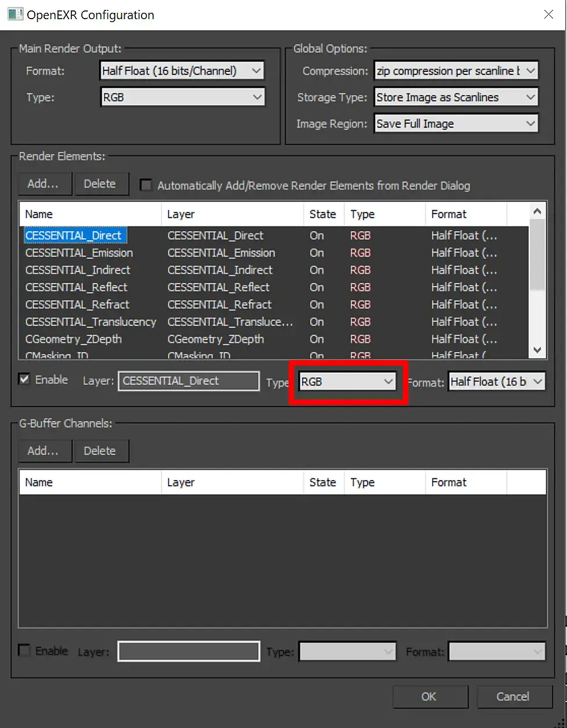Viewport: 567px width, 728px height.
Task: Click the CESSENTIAL_Emission Layer cell
Action: coord(221,253)
